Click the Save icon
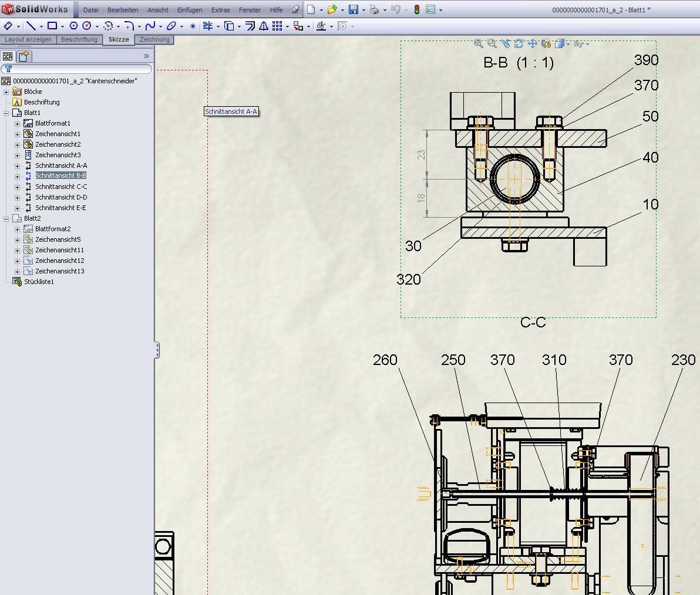This screenshot has height=595, width=700. tap(353, 10)
